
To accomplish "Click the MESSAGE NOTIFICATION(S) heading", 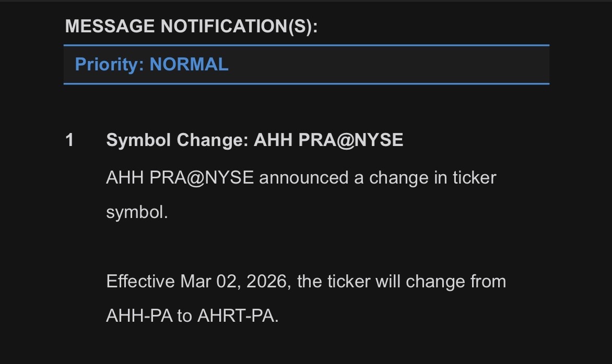I will coord(191,26).
